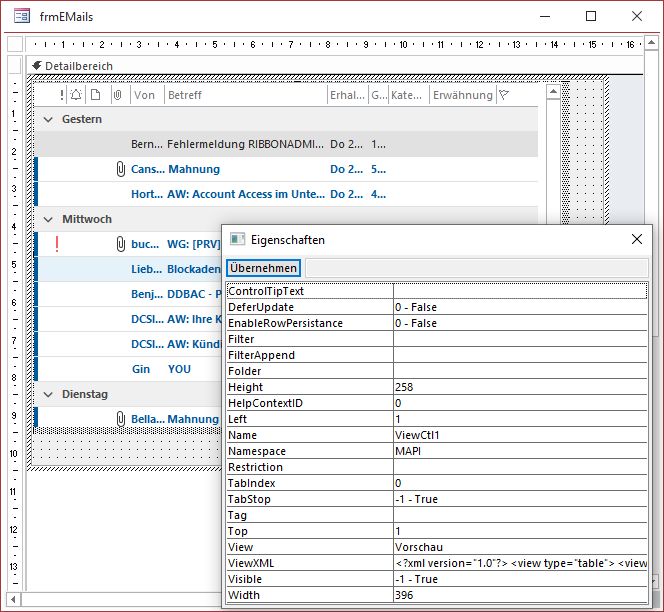
Task: Click the attachment paperclip column header
Action: click(117, 95)
